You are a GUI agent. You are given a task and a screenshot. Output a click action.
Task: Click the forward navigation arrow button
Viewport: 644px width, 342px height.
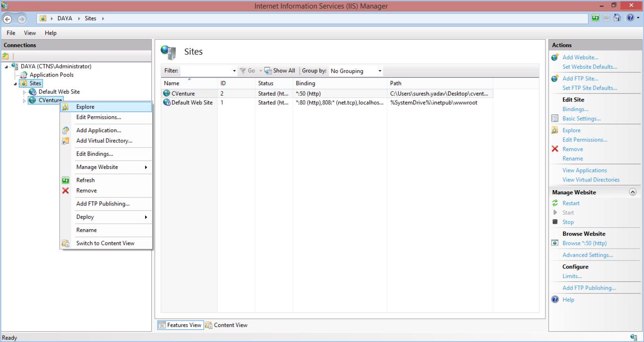coord(22,18)
